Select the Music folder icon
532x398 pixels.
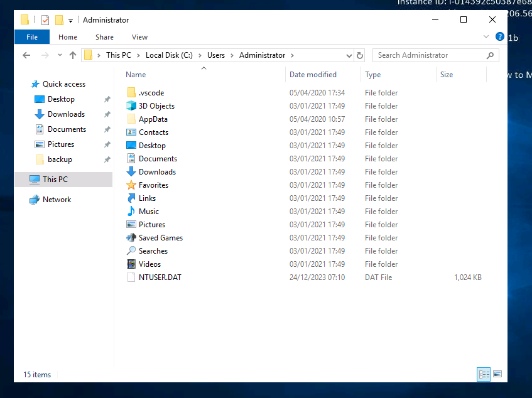click(131, 212)
